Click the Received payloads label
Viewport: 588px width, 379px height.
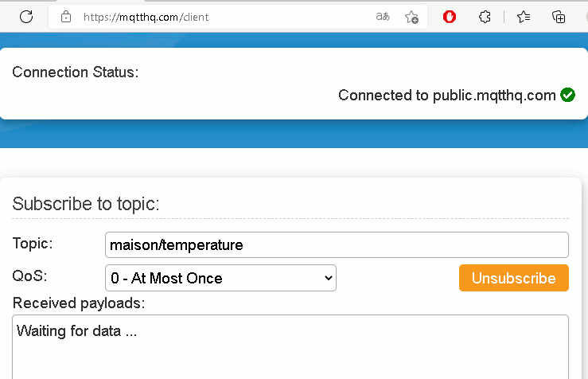pyautogui.click(x=79, y=303)
